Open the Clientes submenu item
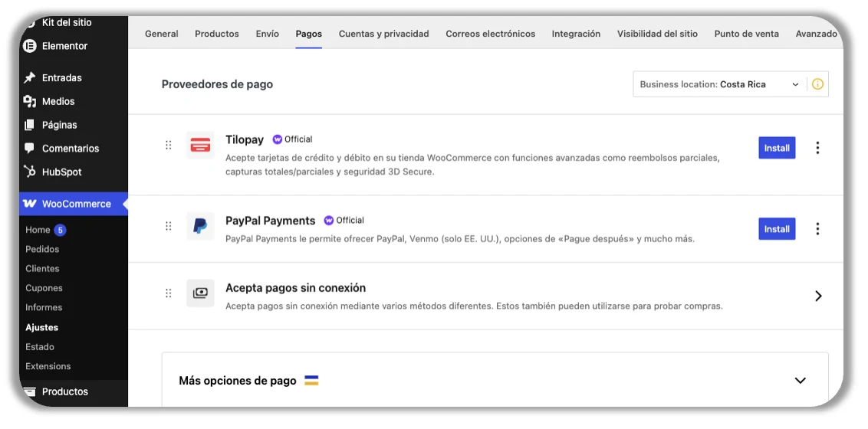This screenshot has width=868, height=429. pos(42,269)
